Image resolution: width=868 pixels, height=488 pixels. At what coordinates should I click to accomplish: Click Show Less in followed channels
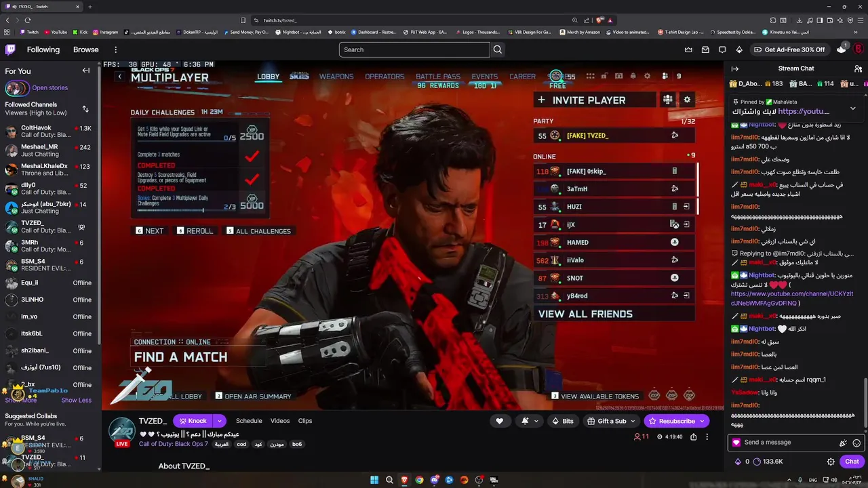point(76,400)
